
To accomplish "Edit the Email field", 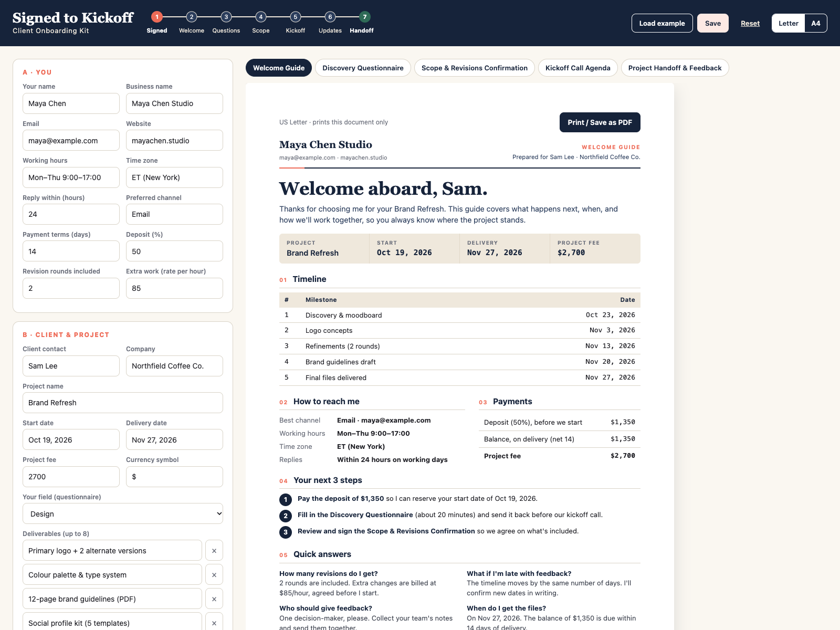I will (x=71, y=141).
